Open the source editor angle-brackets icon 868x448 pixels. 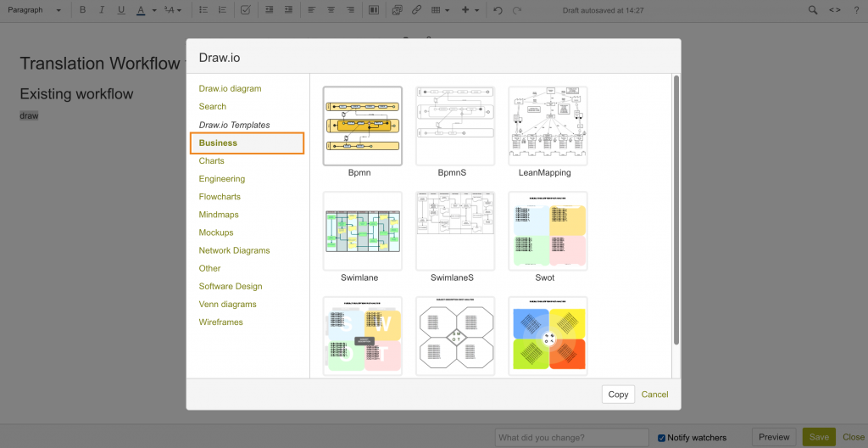point(835,10)
